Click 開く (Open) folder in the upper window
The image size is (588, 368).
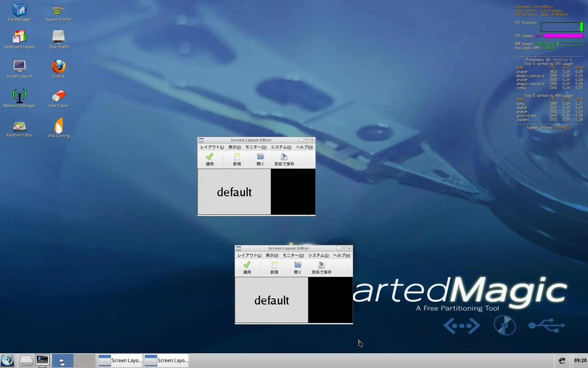pos(260,159)
